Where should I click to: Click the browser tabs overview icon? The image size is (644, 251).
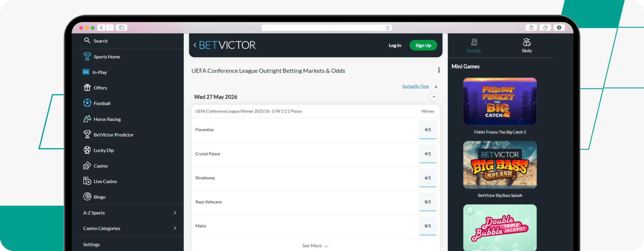pos(545,28)
